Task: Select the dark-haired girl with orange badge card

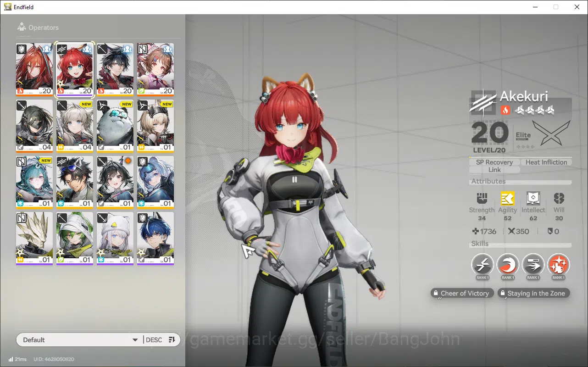Action: 115,183
